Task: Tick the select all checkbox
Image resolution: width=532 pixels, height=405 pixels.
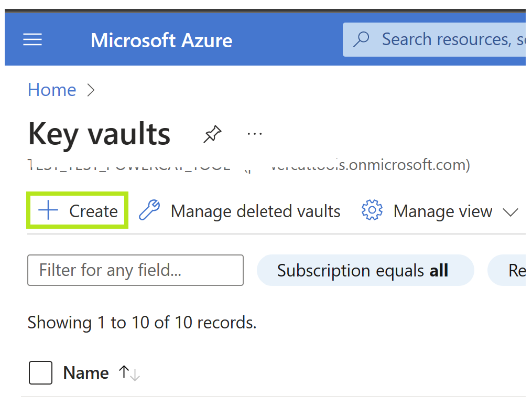Action: coord(40,373)
